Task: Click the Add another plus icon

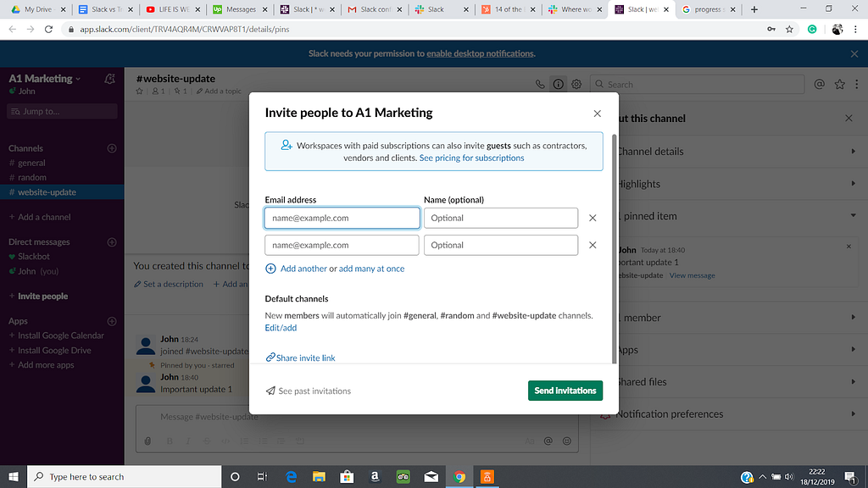Action: (x=270, y=269)
